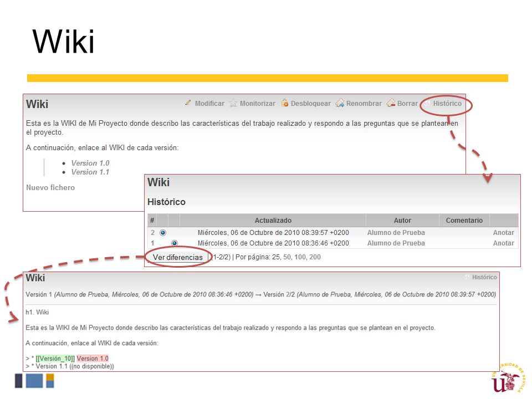Viewport: 532px width, 399px height.
Task: Click Histórico link in the diff view
Action: point(484,277)
